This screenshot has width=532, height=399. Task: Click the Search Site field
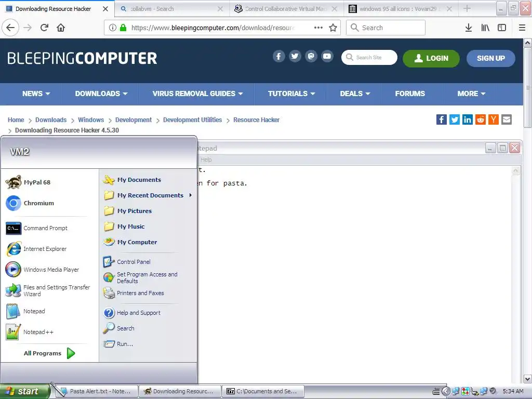(x=369, y=57)
